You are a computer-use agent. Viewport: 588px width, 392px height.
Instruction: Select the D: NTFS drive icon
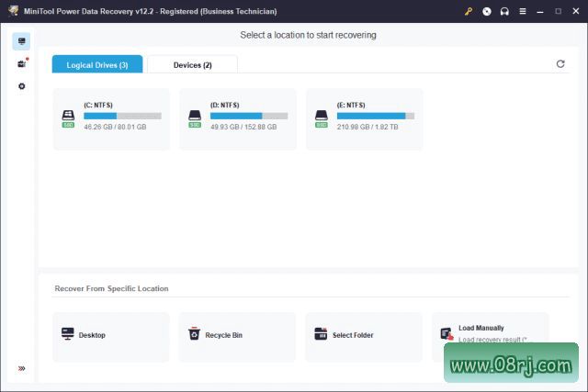tap(195, 118)
